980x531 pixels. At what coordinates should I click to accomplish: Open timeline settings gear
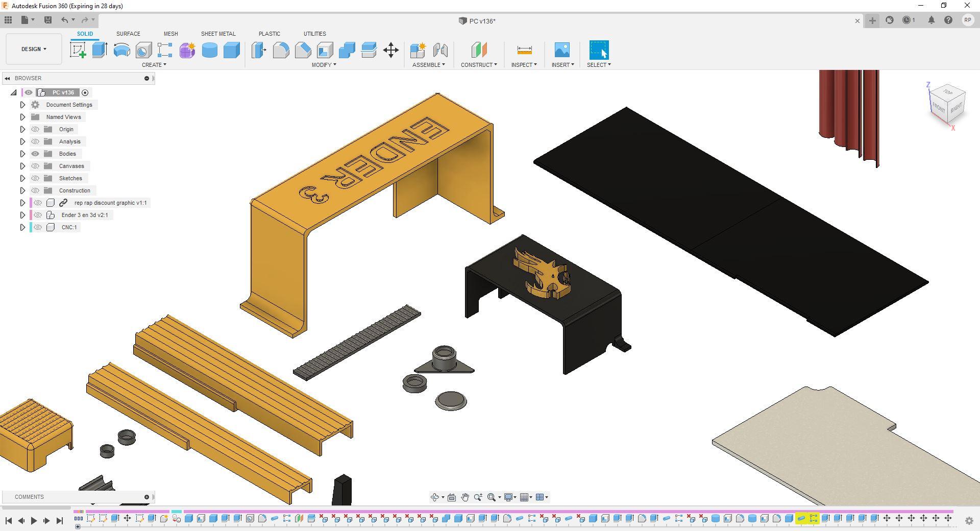pyautogui.click(x=969, y=521)
